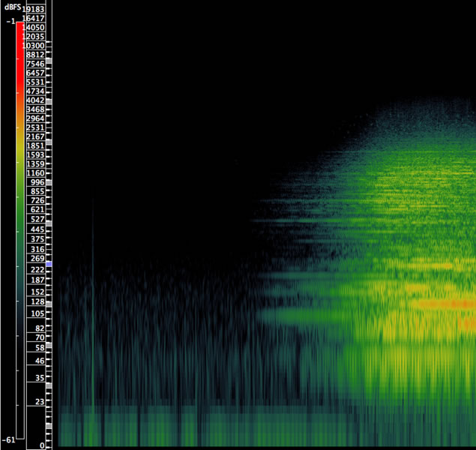Screen dimensions: 476x450
Task: Click the blue highlighted piano key on scale
Action: pyautogui.click(x=49, y=265)
